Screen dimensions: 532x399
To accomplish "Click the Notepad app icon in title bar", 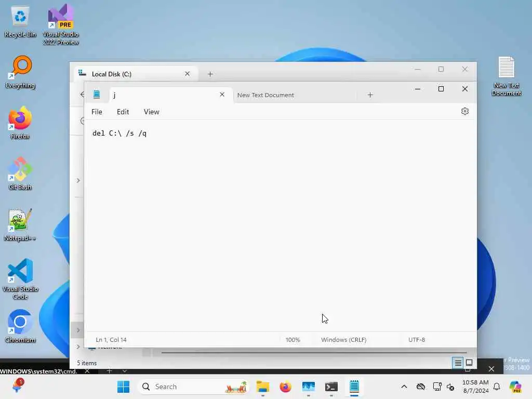I will (97, 95).
